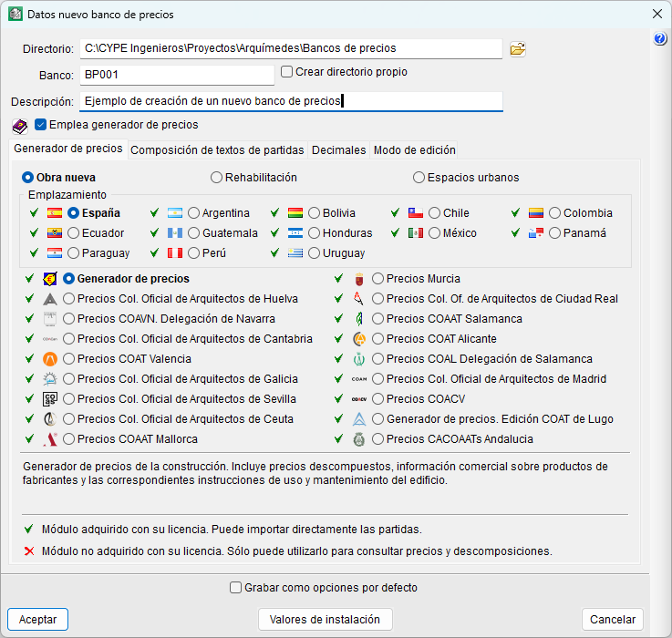
Task: Click the COAT Valencia orange logo
Action: tap(50, 359)
